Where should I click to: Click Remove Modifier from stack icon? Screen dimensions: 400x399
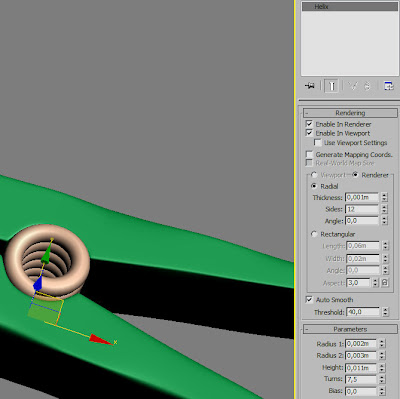[367, 86]
